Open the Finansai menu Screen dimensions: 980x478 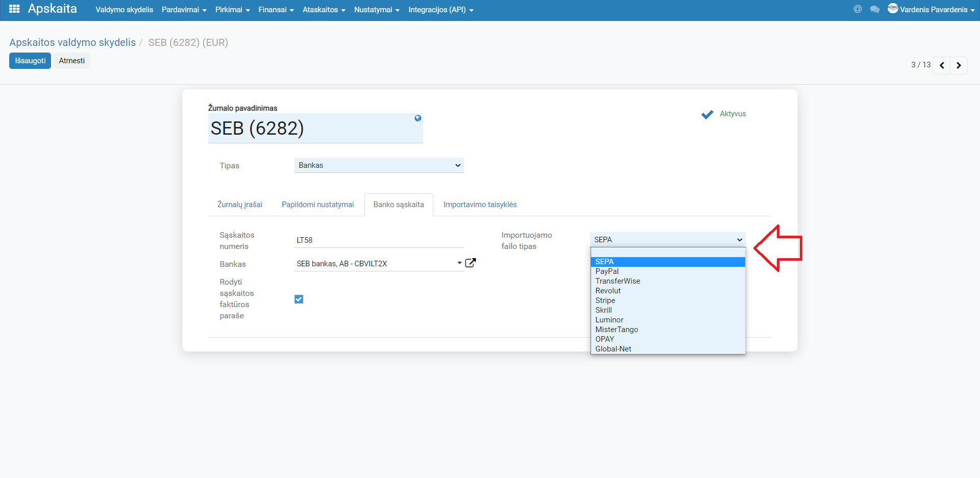276,10
